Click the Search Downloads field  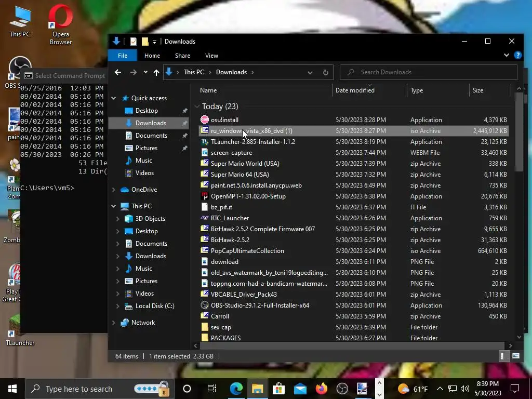(x=429, y=72)
